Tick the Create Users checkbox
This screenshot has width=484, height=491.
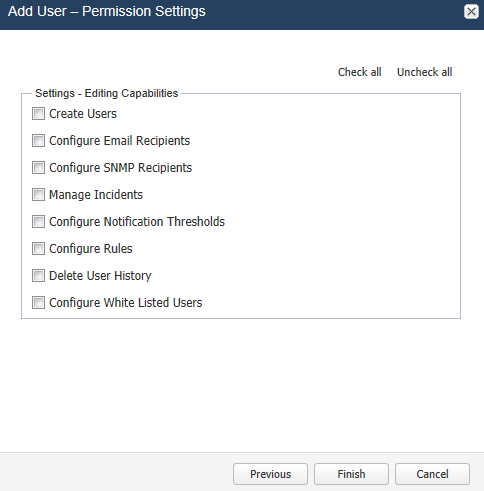coord(38,114)
